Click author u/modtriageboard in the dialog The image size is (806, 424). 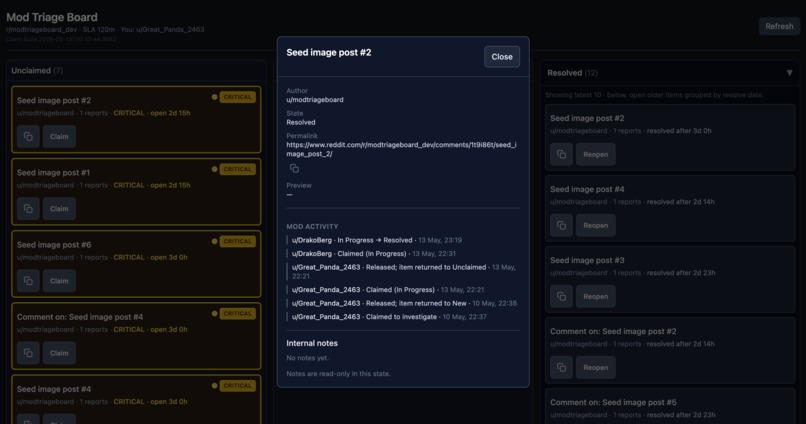315,100
